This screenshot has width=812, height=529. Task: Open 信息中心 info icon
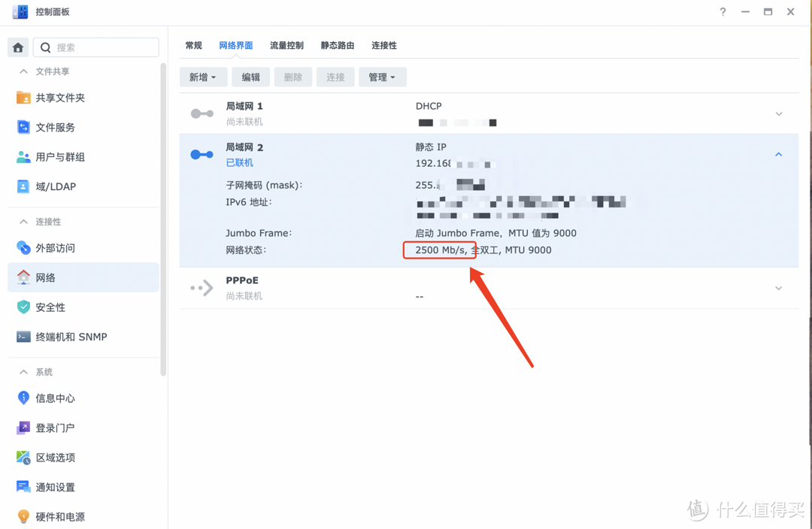click(23, 398)
